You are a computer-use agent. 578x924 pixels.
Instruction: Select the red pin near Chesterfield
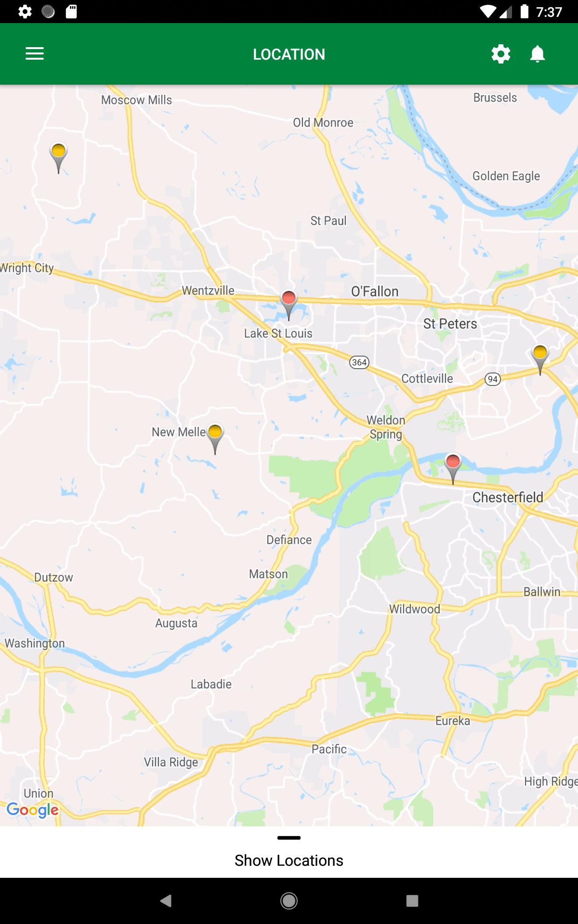pyautogui.click(x=453, y=468)
